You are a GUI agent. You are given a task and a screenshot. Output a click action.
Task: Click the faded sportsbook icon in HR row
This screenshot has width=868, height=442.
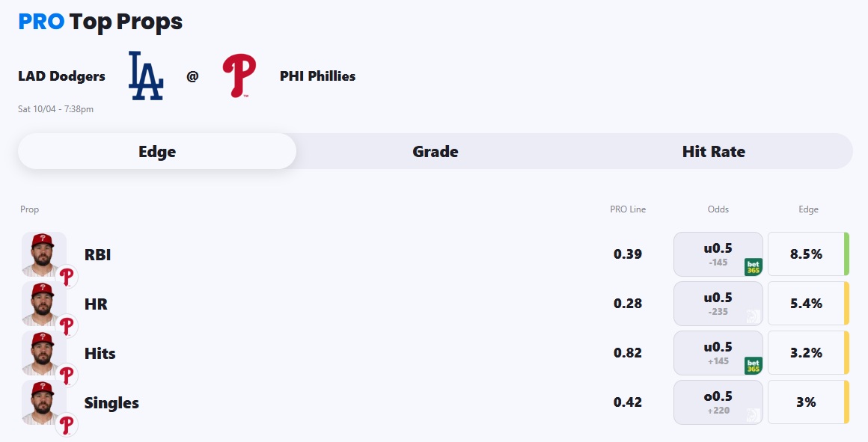[x=753, y=316]
